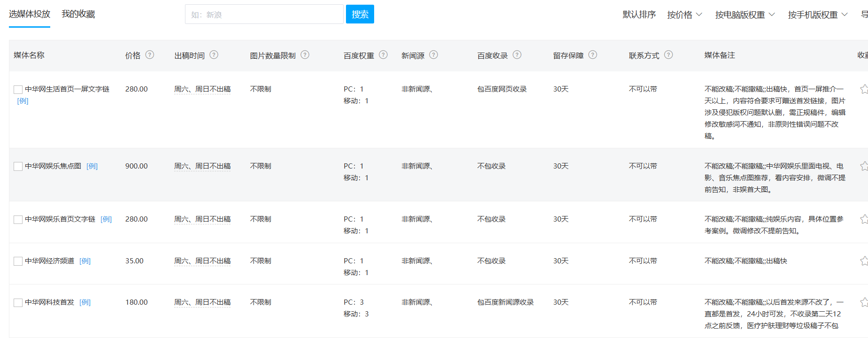This screenshot has height=338, width=868.
Task: Click the 媒体备注 column header
Action: (x=720, y=55)
